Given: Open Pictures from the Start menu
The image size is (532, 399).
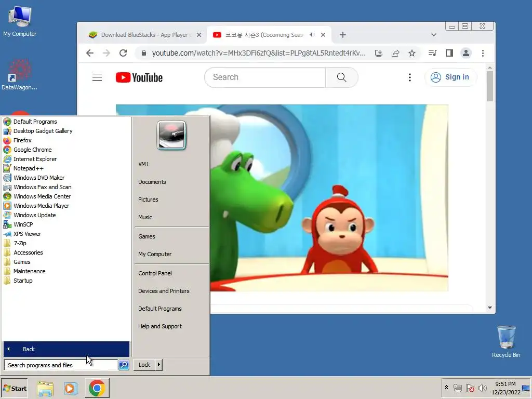Looking at the screenshot, I should tap(148, 199).
